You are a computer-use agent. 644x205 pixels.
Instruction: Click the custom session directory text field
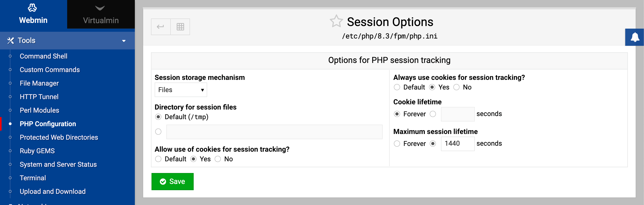tap(274, 132)
